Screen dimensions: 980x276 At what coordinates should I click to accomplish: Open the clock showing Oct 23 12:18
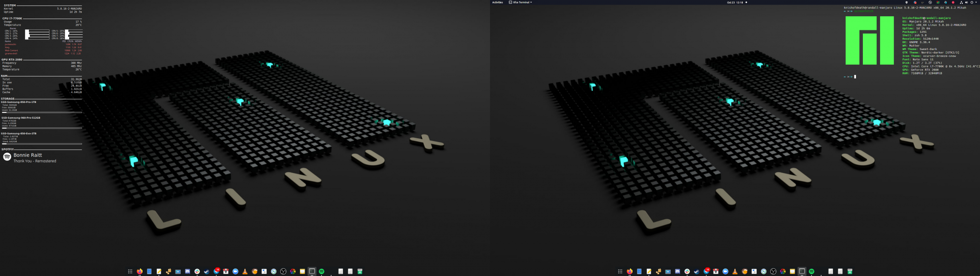click(x=735, y=2)
